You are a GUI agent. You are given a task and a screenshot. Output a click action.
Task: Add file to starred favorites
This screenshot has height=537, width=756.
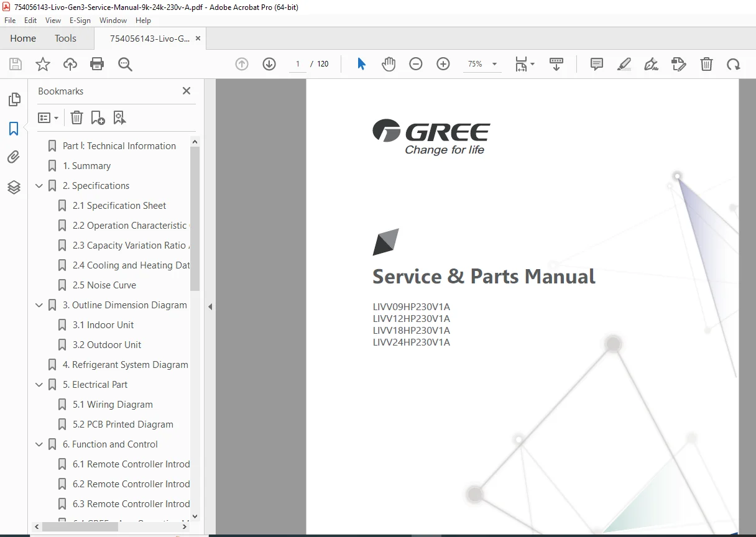(43, 64)
